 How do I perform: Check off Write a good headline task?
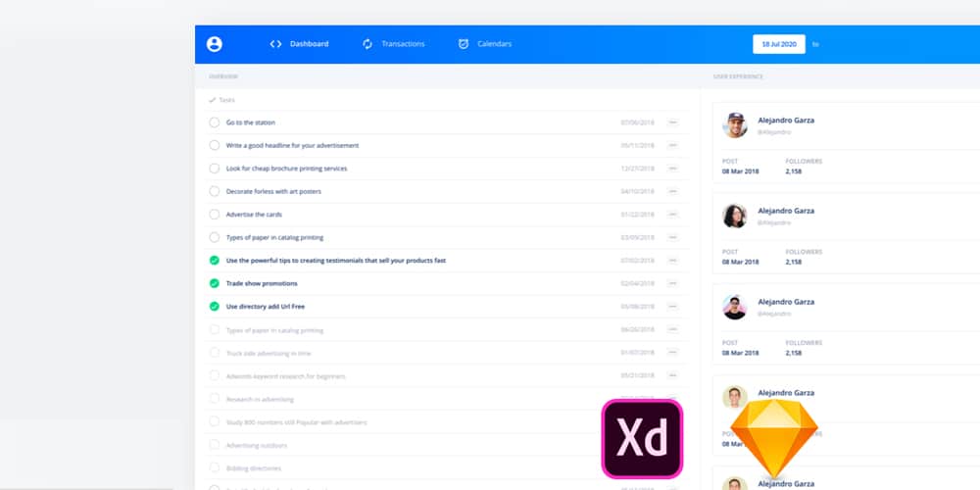[x=215, y=146]
